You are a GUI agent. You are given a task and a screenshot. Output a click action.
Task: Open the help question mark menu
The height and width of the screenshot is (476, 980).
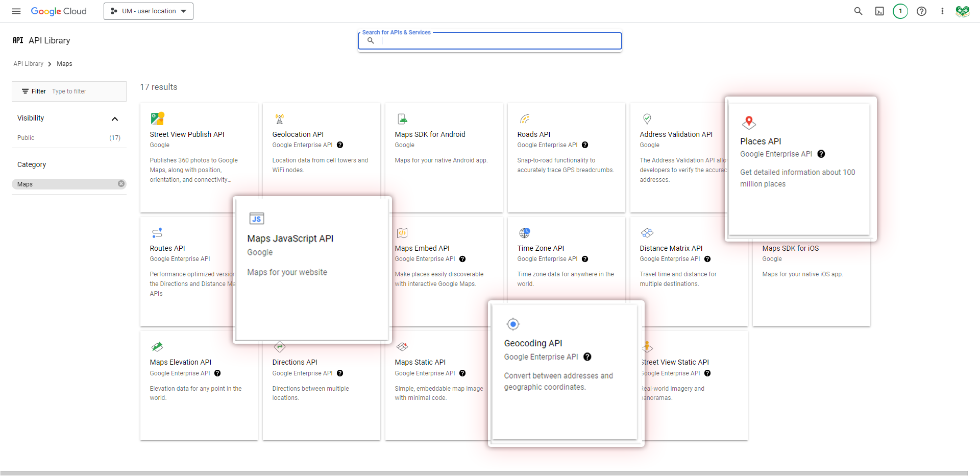(921, 11)
